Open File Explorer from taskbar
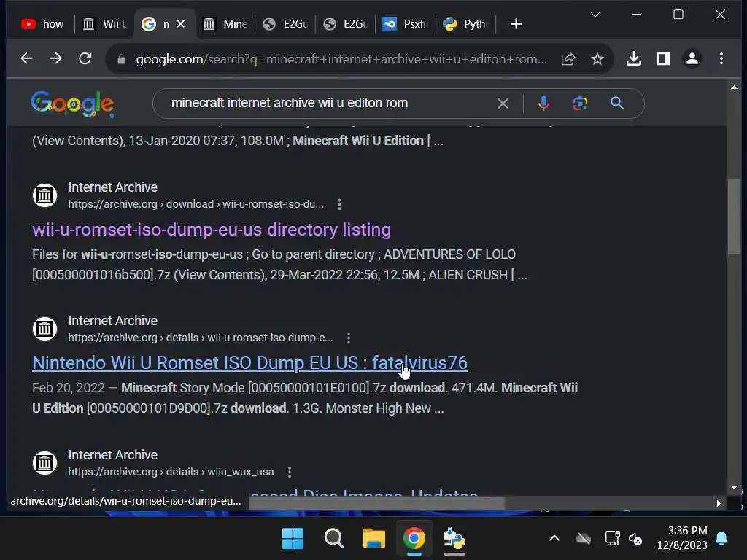The width and height of the screenshot is (747, 560). (374, 539)
